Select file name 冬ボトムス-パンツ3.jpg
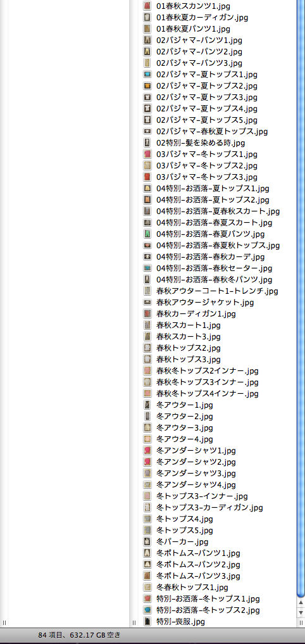The image size is (305, 644). click(x=198, y=576)
